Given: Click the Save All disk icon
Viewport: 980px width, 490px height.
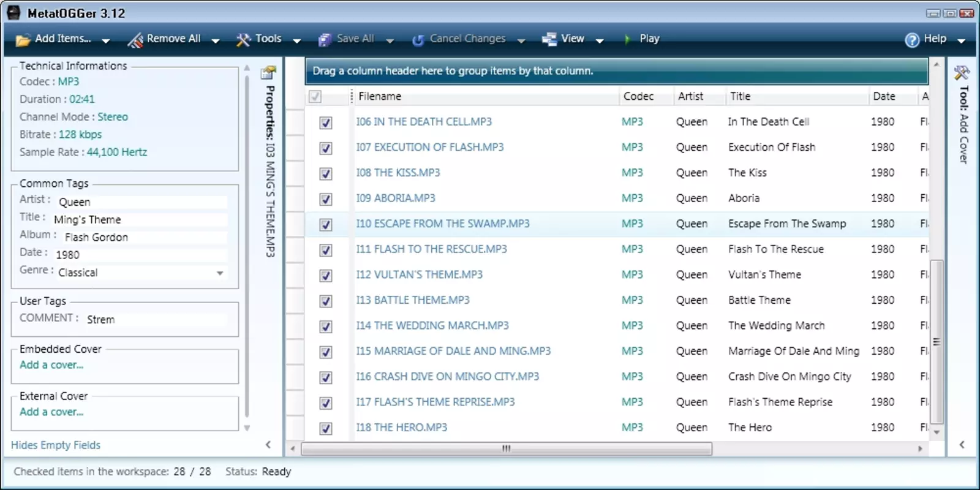Looking at the screenshot, I should pyautogui.click(x=325, y=40).
